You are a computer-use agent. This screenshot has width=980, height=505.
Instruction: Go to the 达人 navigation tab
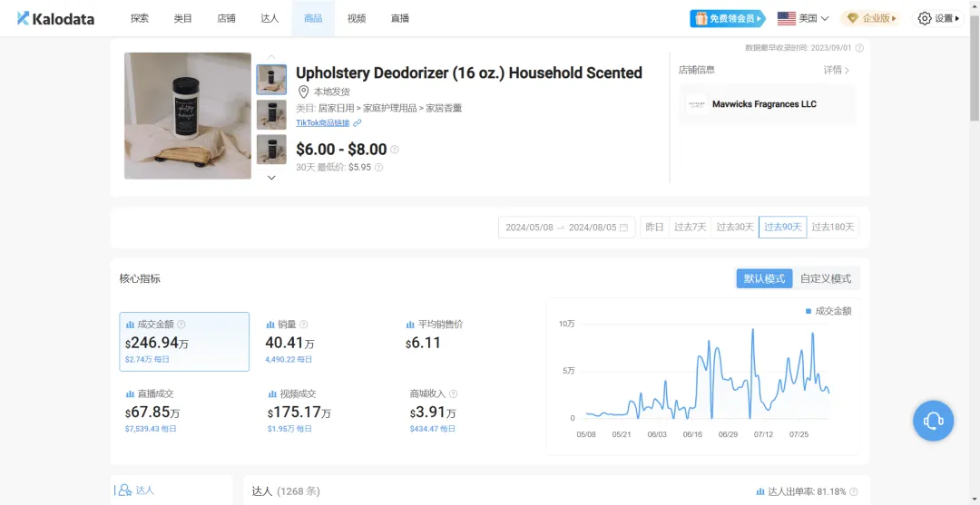click(x=270, y=19)
